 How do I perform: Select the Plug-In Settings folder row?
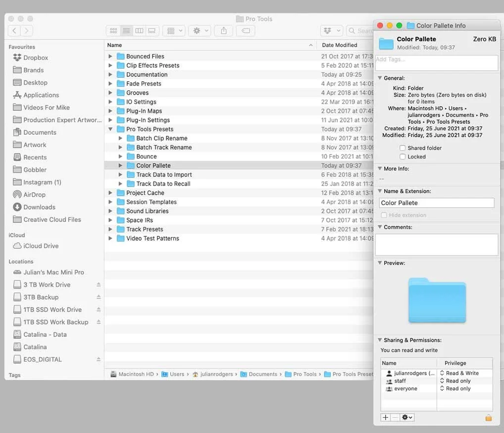239,120
